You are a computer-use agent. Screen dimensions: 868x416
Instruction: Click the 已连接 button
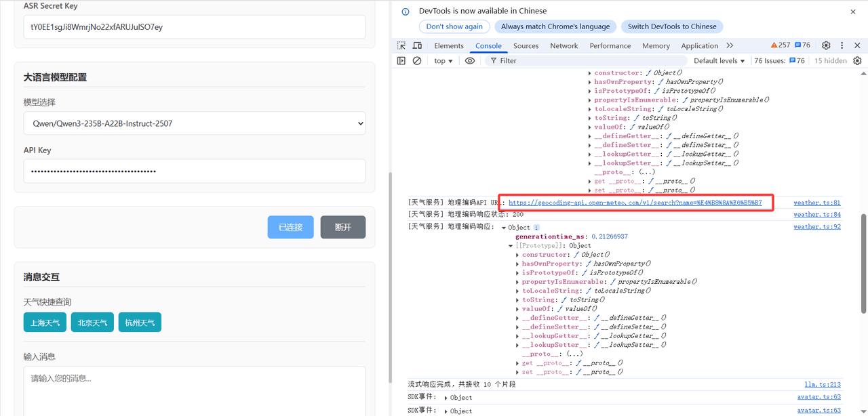(x=290, y=227)
